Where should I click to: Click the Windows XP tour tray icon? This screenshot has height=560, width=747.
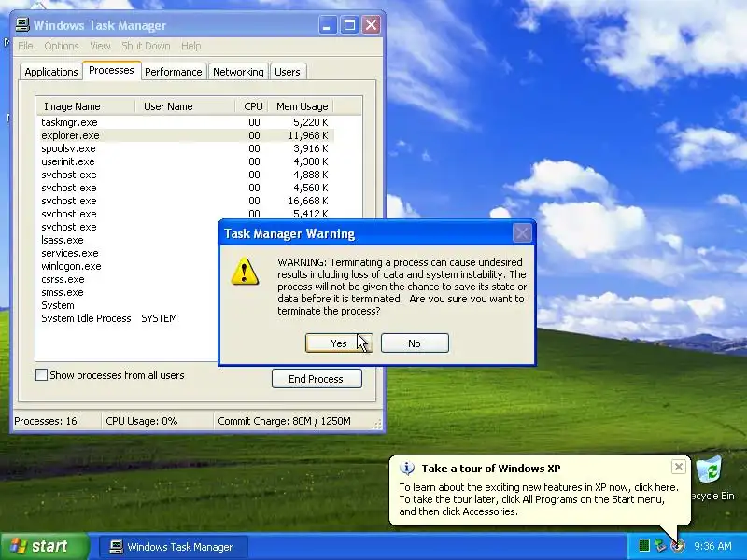tap(678, 546)
